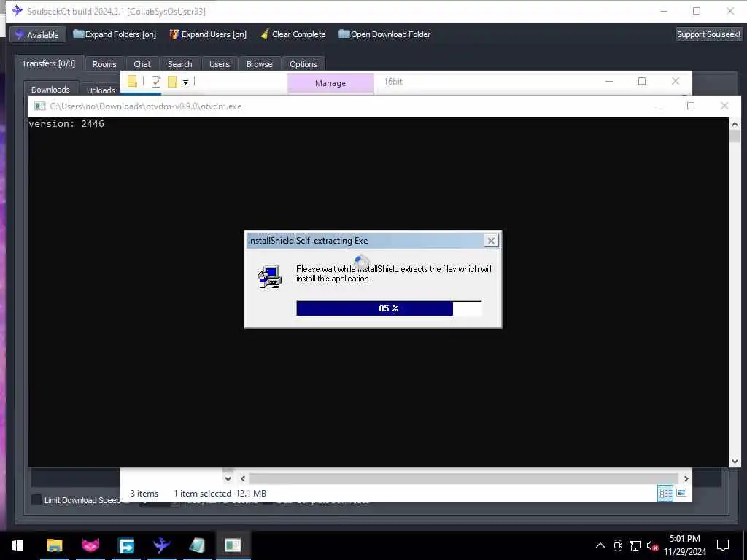Click Explorer navigation pane scroll-down arrow
Screen dimensions: 747x560
coord(228,478)
